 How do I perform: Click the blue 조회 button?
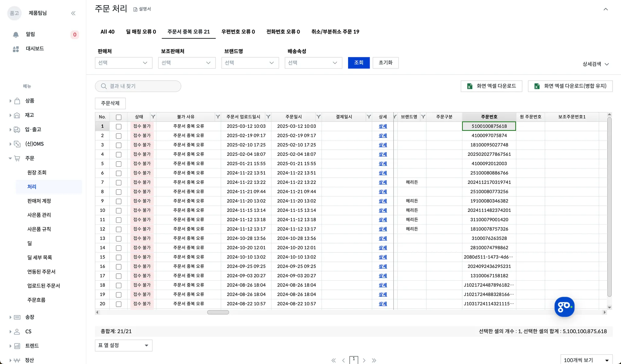click(359, 63)
